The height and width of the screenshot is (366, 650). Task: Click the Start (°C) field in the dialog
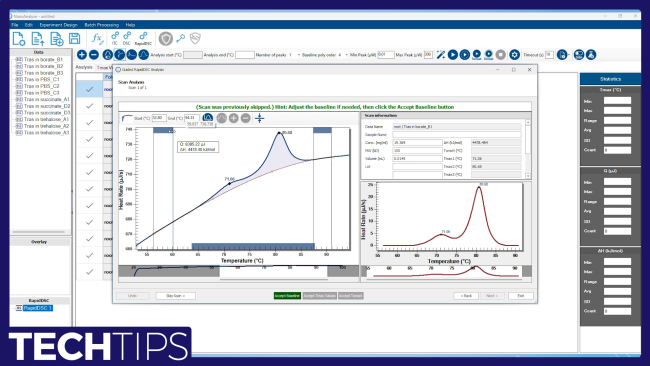tap(159, 118)
